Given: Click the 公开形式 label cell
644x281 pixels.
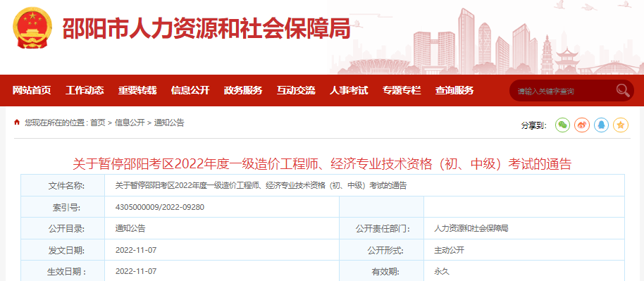Looking at the screenshot, I should (382, 250).
